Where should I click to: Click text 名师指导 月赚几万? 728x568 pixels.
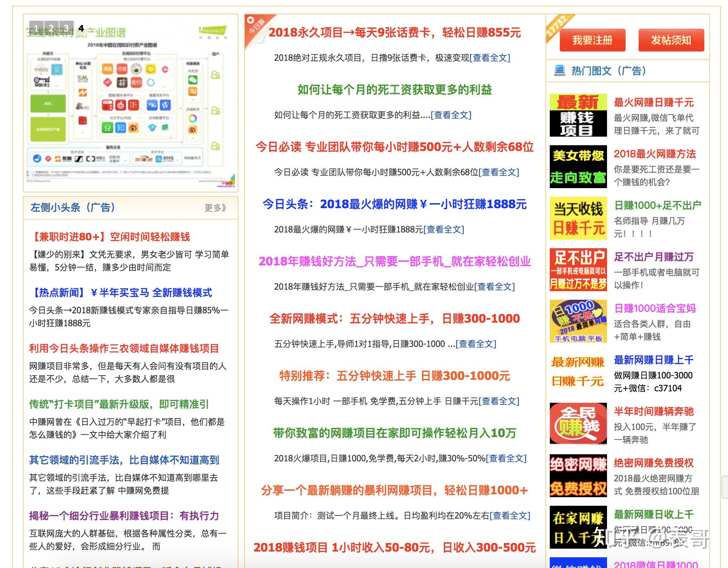pos(649,221)
